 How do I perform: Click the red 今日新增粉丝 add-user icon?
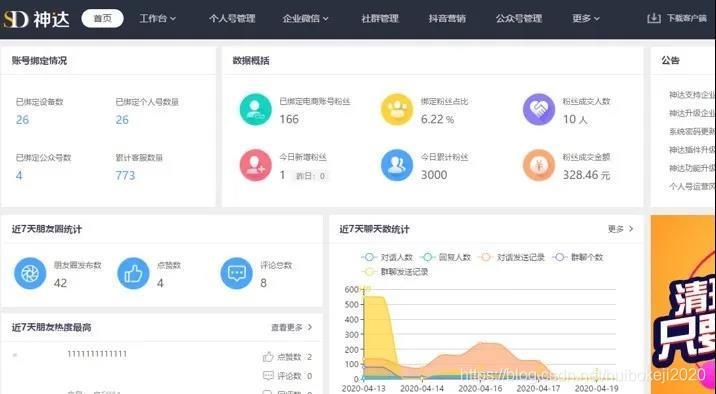tap(256, 165)
